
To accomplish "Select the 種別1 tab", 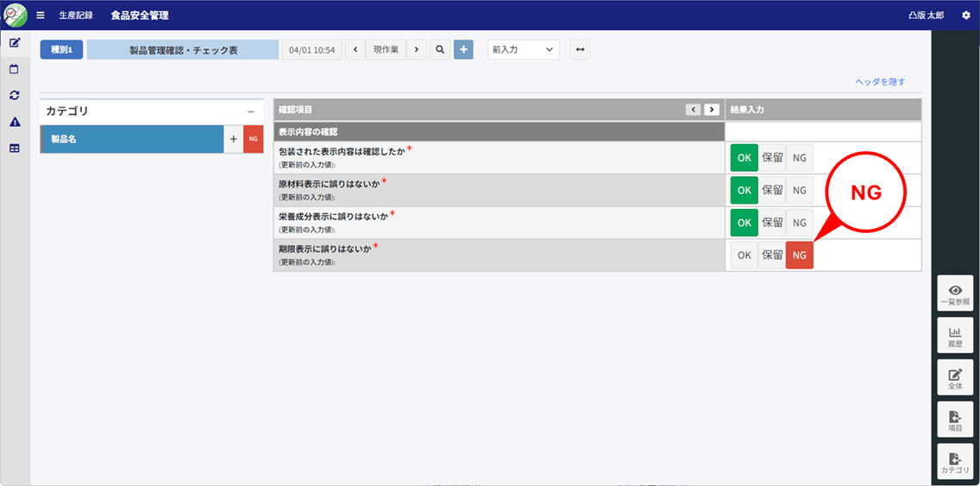I will click(62, 50).
